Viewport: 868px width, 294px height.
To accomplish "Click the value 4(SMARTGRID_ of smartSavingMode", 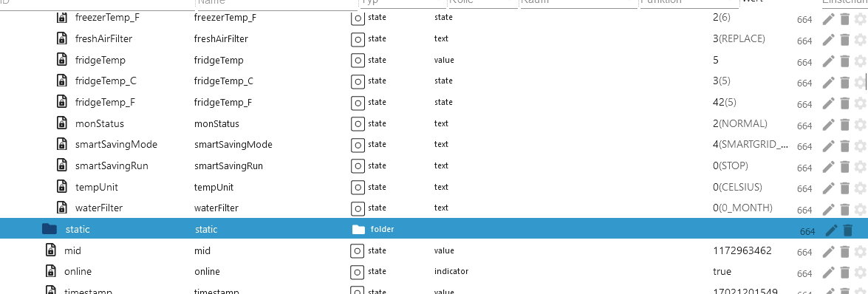I will coord(751,145).
